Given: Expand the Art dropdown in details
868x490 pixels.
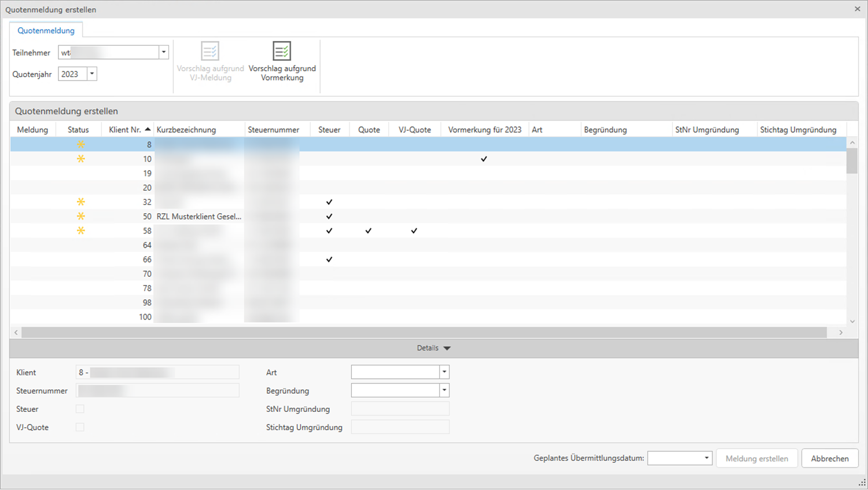Looking at the screenshot, I should click(x=444, y=372).
